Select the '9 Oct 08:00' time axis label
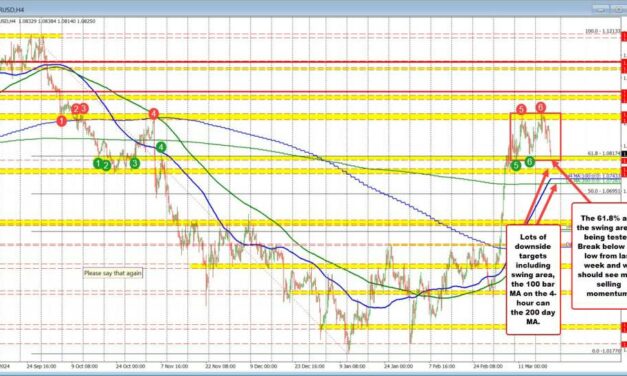The width and height of the screenshot is (627, 376). (x=85, y=366)
